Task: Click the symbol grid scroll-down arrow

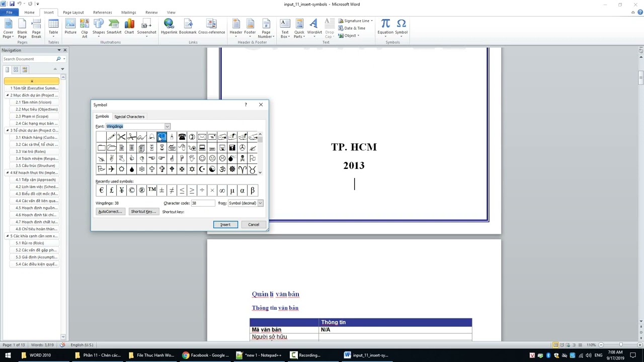Action: click(260, 172)
